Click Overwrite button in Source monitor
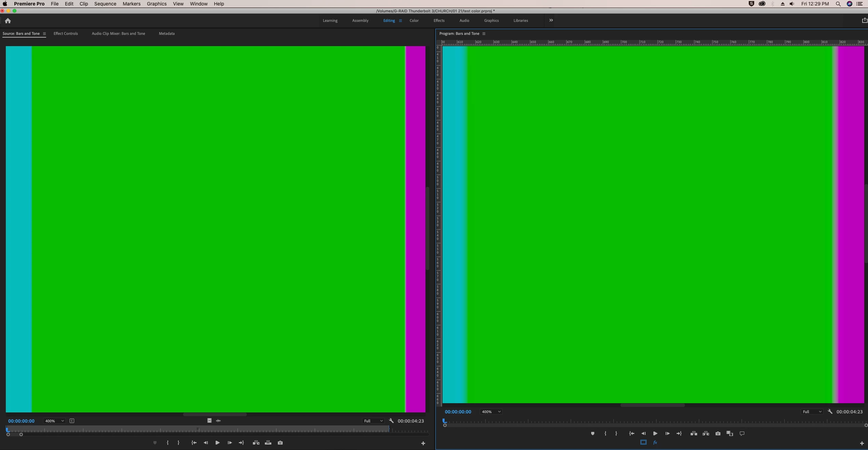The width and height of the screenshot is (868, 450). click(268, 443)
